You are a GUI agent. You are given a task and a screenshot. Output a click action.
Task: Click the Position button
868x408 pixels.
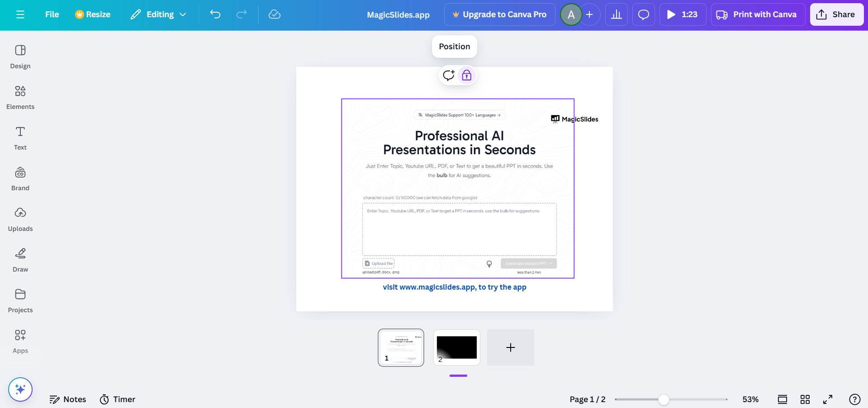tap(455, 47)
